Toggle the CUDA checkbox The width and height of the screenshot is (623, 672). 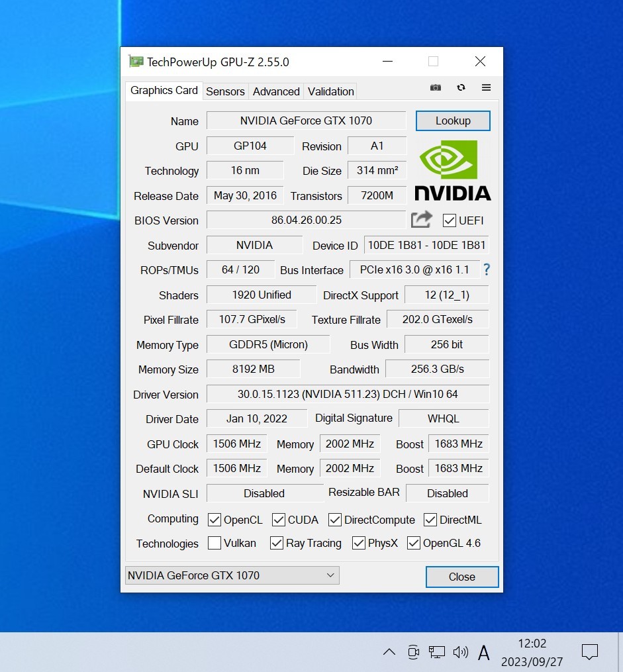tap(279, 520)
